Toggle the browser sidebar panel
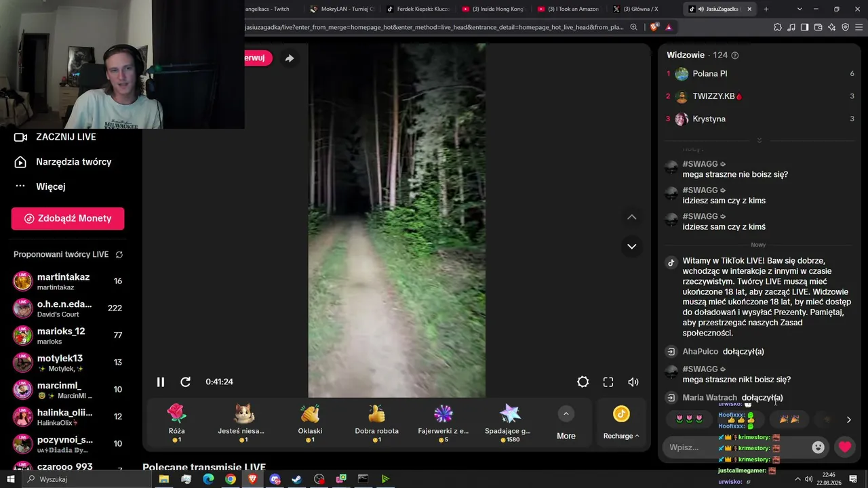 coord(805,27)
